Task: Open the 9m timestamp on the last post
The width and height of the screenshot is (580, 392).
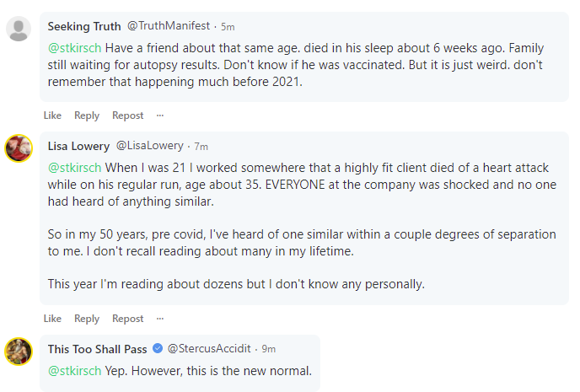Action: click(268, 348)
